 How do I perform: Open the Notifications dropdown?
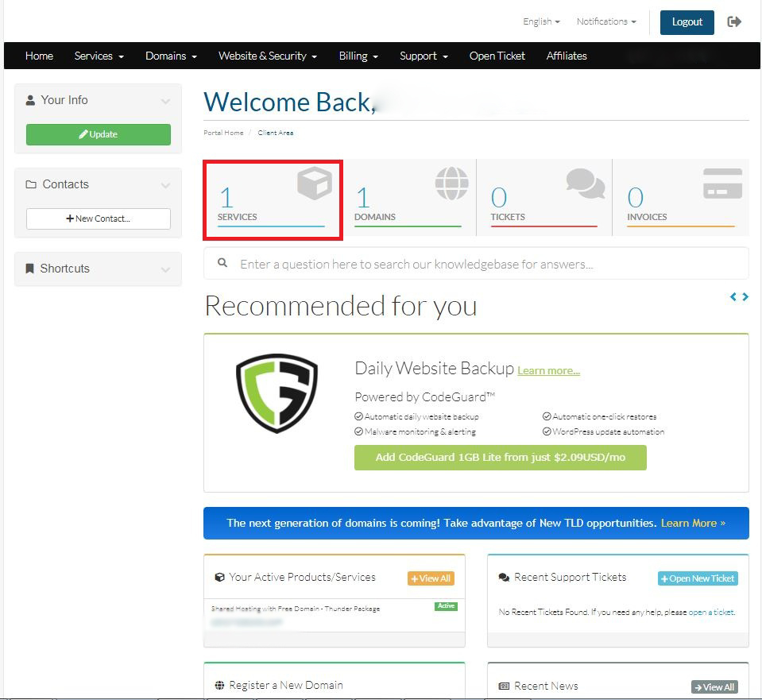(606, 21)
